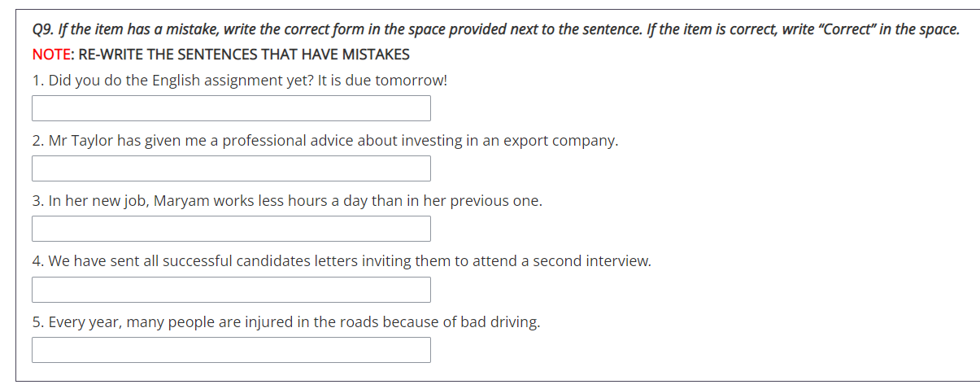
Task: Activate the answer field for sentence 4
Action: (x=231, y=290)
